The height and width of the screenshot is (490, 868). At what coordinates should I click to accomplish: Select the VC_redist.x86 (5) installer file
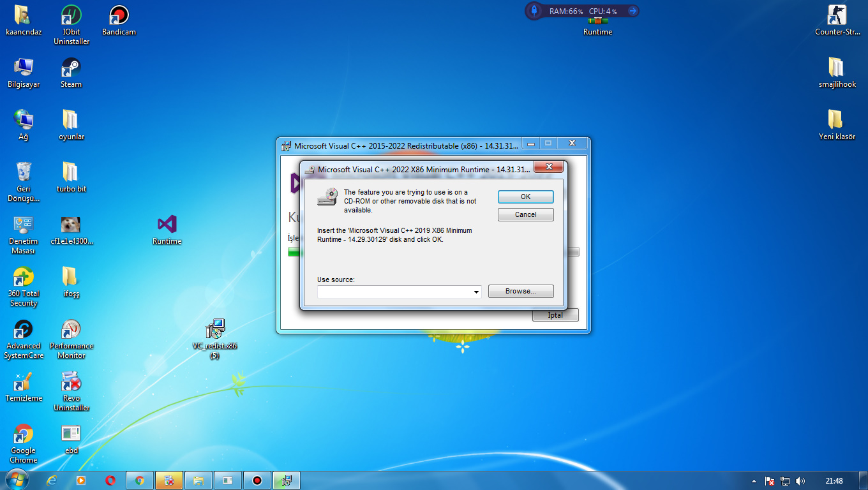215,339
